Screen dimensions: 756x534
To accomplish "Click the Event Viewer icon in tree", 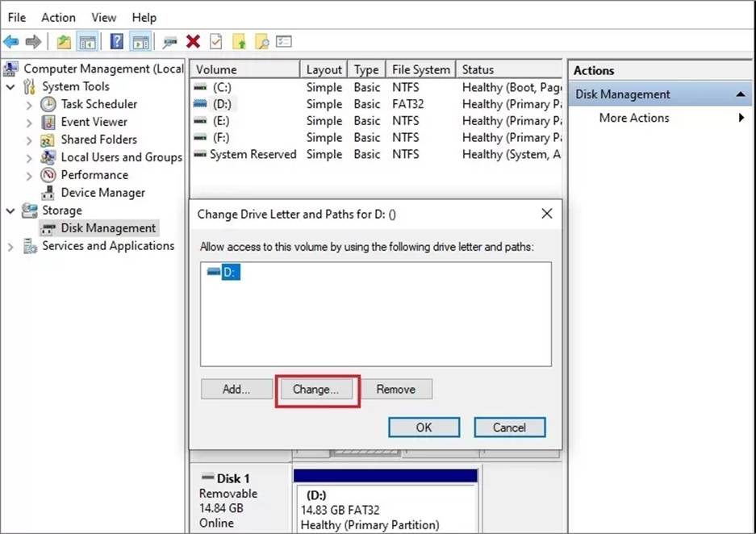I will click(48, 122).
